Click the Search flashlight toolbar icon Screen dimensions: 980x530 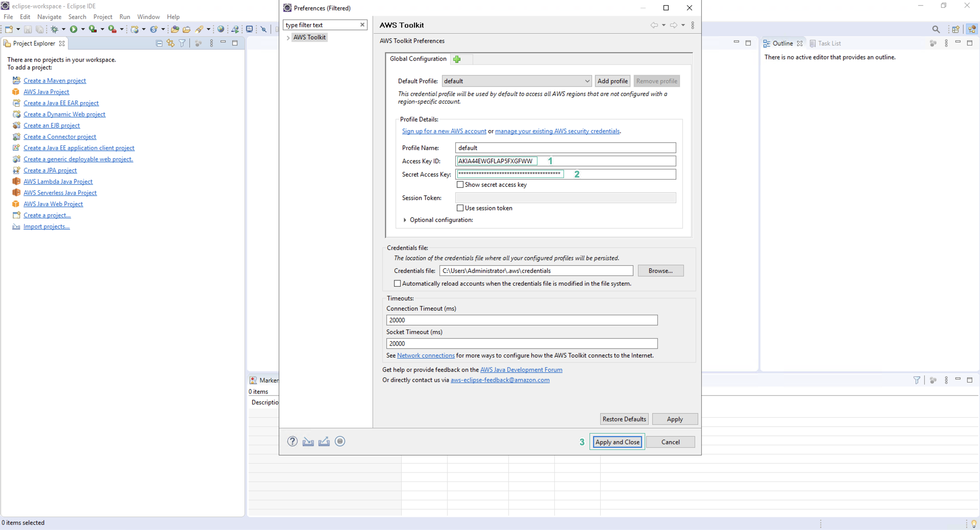[199, 29]
